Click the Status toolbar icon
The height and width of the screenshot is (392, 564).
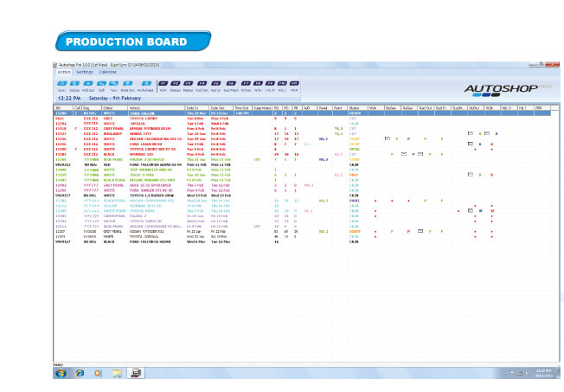pyautogui.click(x=75, y=83)
